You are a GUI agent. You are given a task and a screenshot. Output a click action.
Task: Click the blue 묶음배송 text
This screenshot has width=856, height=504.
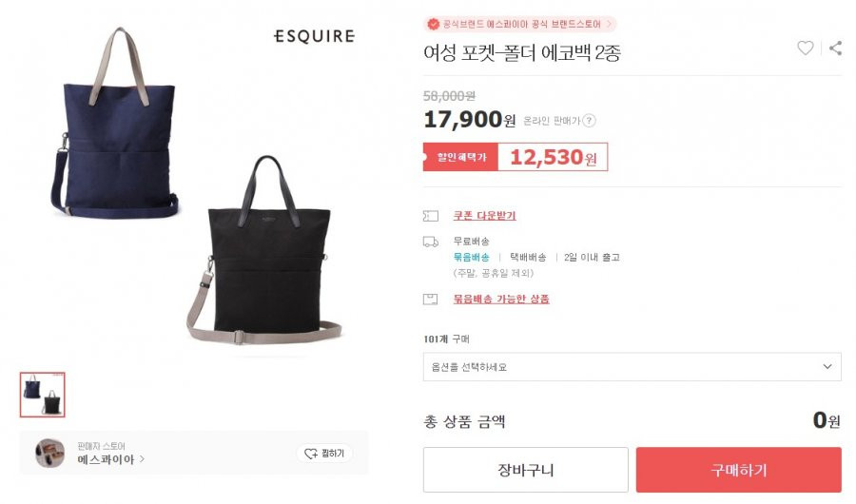point(472,257)
